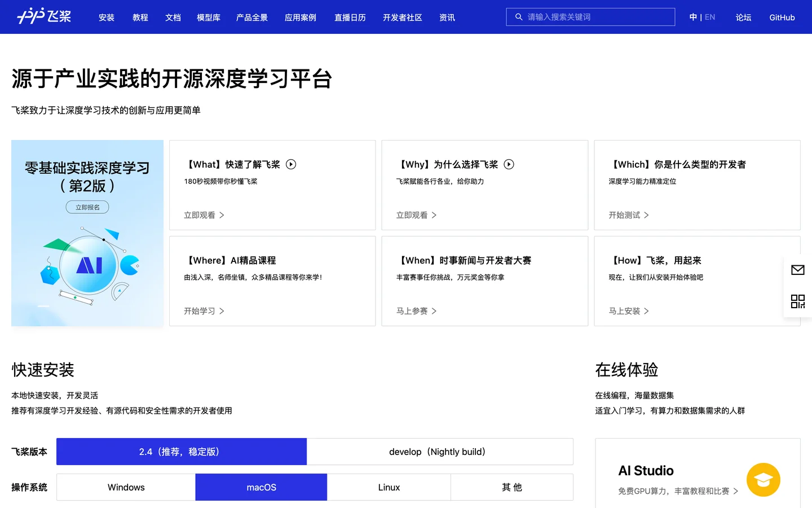Open the 教程 nav menu

click(140, 17)
